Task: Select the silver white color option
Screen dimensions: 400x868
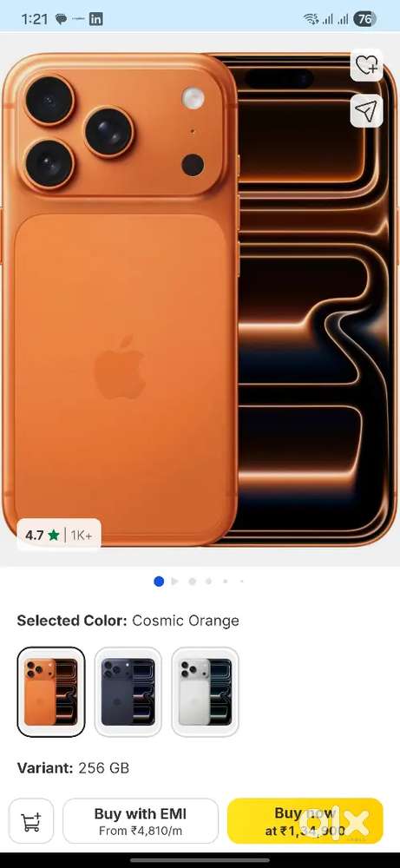Action: pyautogui.click(x=205, y=692)
